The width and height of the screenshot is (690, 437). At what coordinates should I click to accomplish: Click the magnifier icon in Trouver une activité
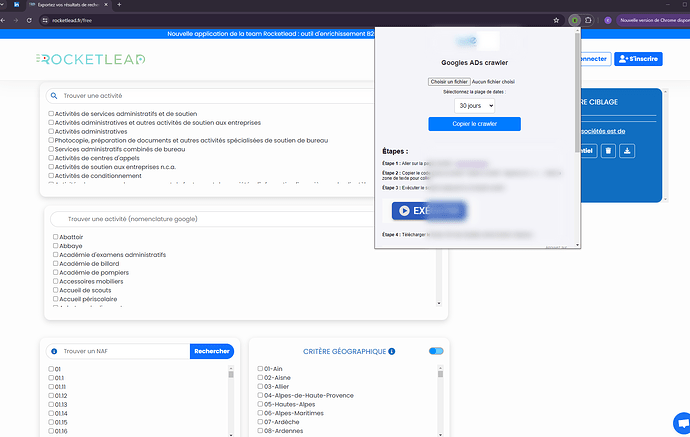[x=54, y=95]
